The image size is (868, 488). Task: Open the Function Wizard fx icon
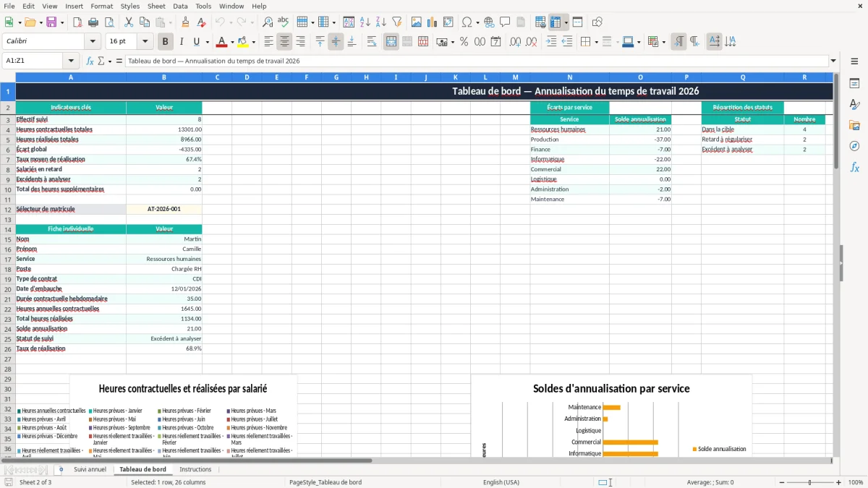90,61
